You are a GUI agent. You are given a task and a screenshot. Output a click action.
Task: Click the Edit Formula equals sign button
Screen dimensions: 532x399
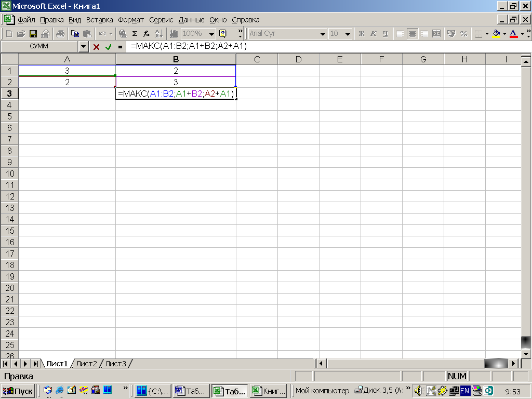click(120, 47)
